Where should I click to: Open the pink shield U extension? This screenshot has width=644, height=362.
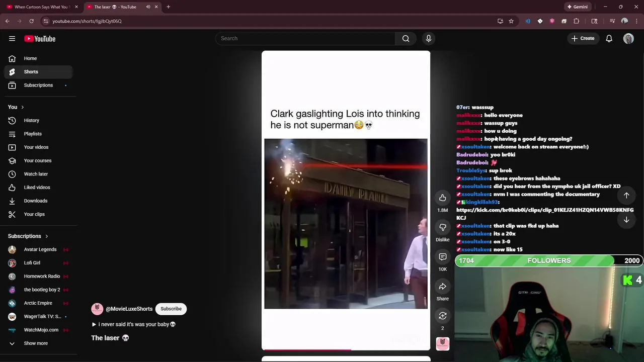(x=552, y=21)
